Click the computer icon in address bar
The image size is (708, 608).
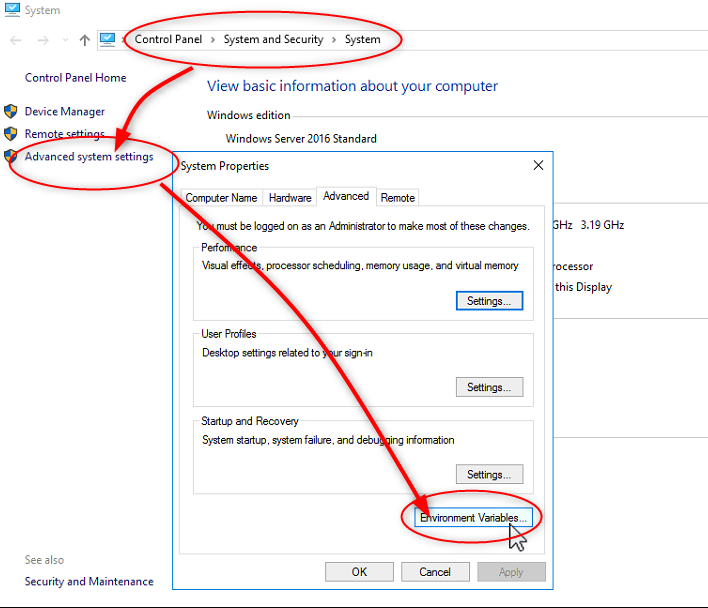click(x=108, y=40)
